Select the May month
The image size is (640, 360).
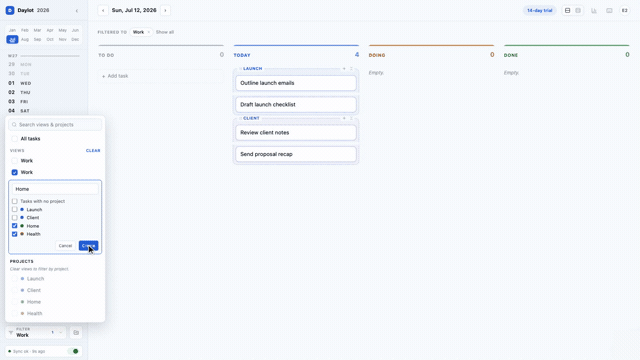point(62,30)
